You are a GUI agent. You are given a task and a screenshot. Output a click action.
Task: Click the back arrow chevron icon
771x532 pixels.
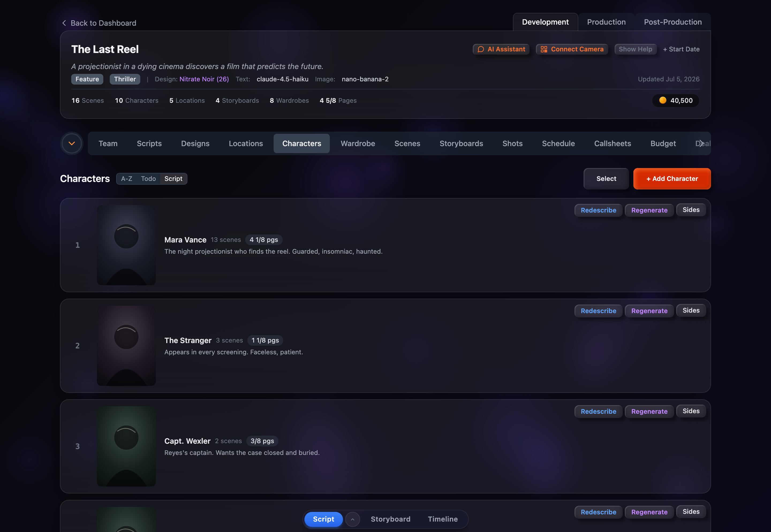[64, 23]
